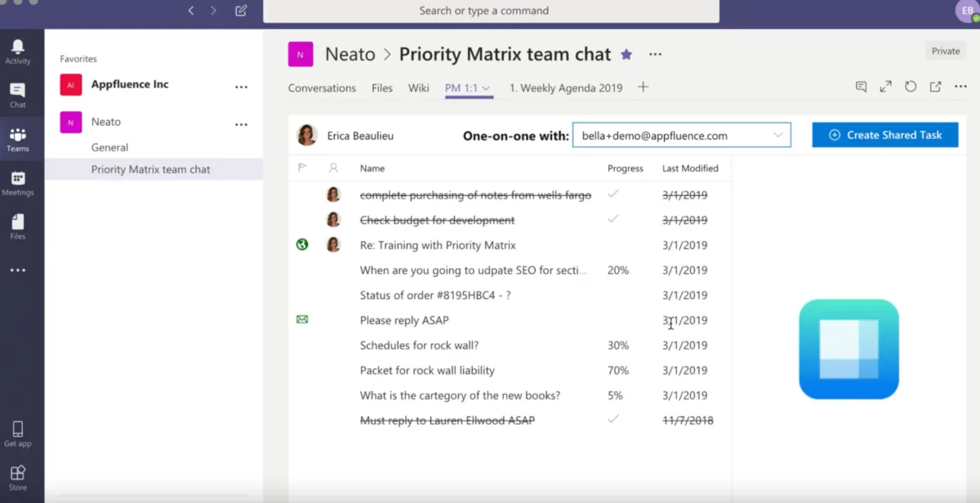Open Neato team options ellipsis
The height and width of the screenshot is (503, 980).
241,124
